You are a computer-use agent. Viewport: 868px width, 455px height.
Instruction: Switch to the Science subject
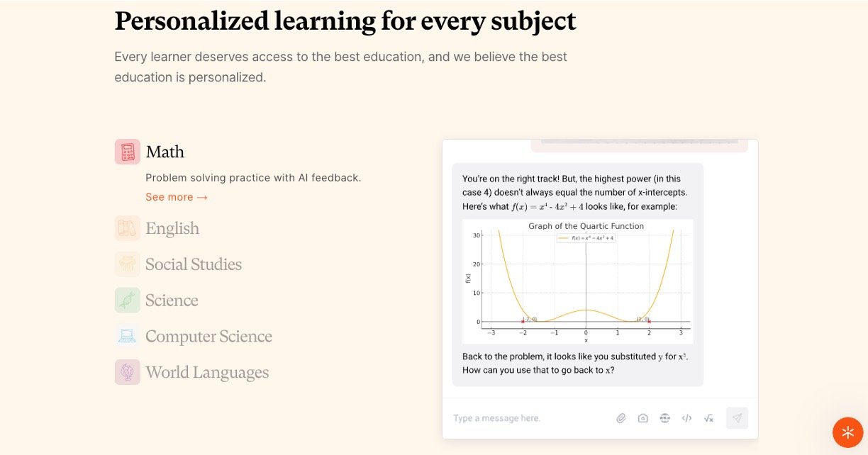(x=172, y=300)
